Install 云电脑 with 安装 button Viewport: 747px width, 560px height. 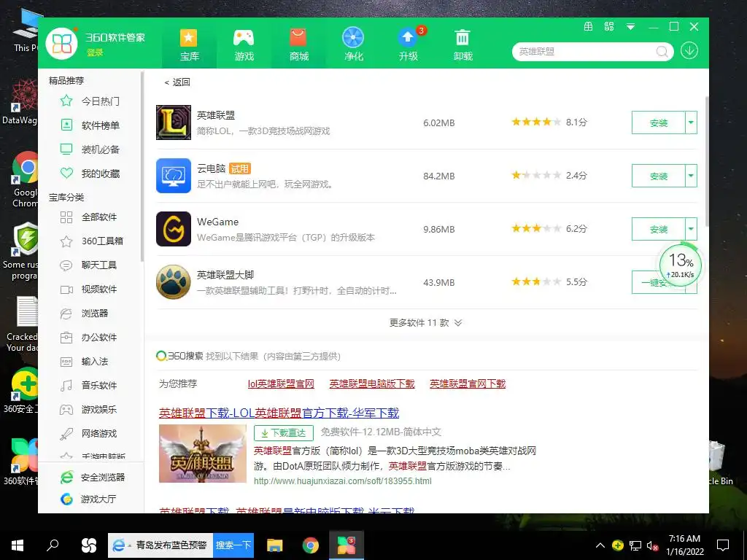click(x=659, y=176)
